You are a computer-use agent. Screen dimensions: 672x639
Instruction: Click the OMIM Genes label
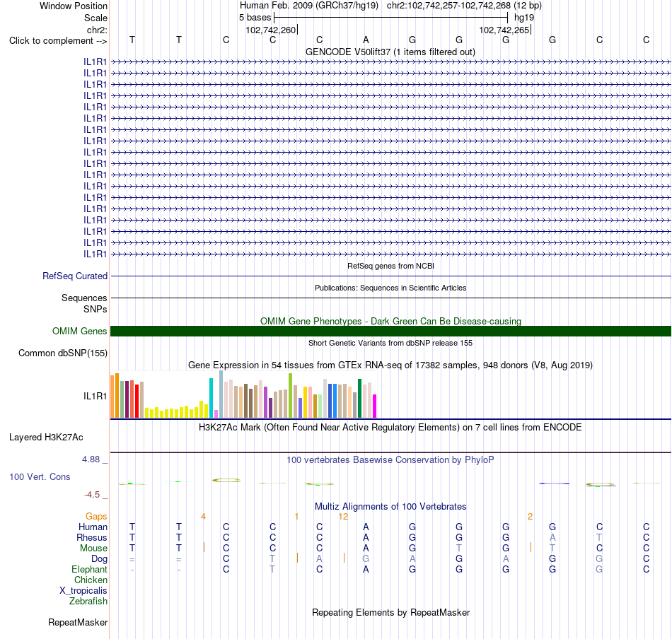click(80, 331)
